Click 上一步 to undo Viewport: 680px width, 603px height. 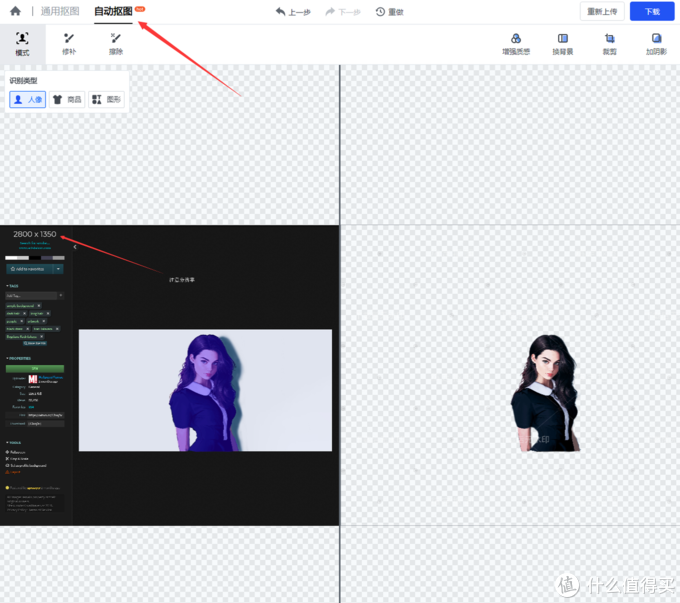(x=294, y=12)
